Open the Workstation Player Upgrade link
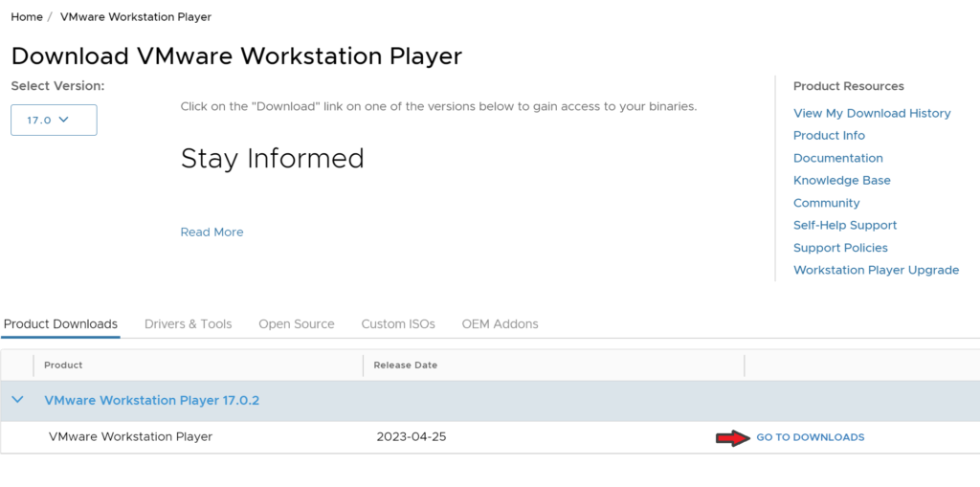This screenshot has width=980, height=487. pyautogui.click(x=877, y=270)
